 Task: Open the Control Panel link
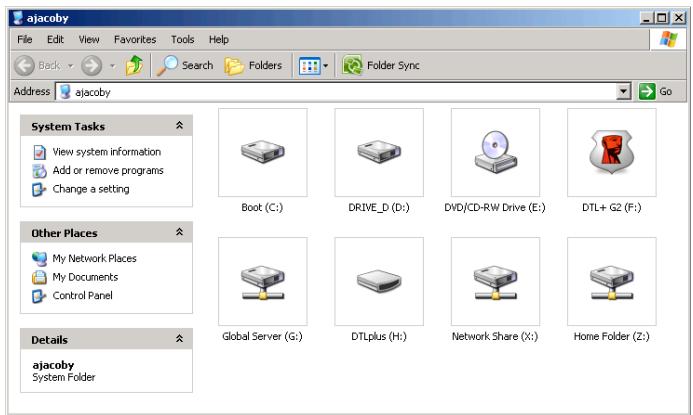[82, 295]
